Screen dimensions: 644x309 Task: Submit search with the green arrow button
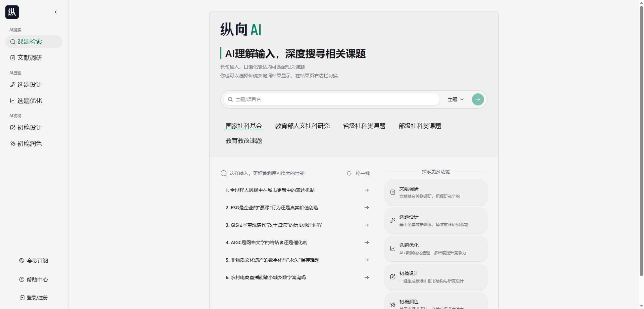[x=478, y=99]
